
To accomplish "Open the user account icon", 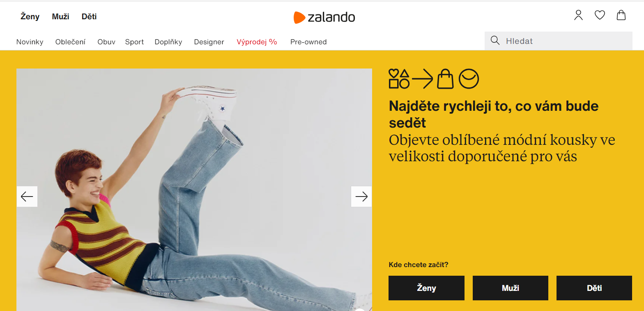I will tap(578, 16).
